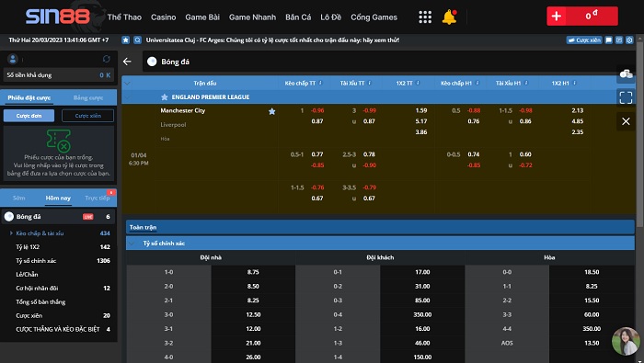Select the draw odds 3.86

pos(421,132)
